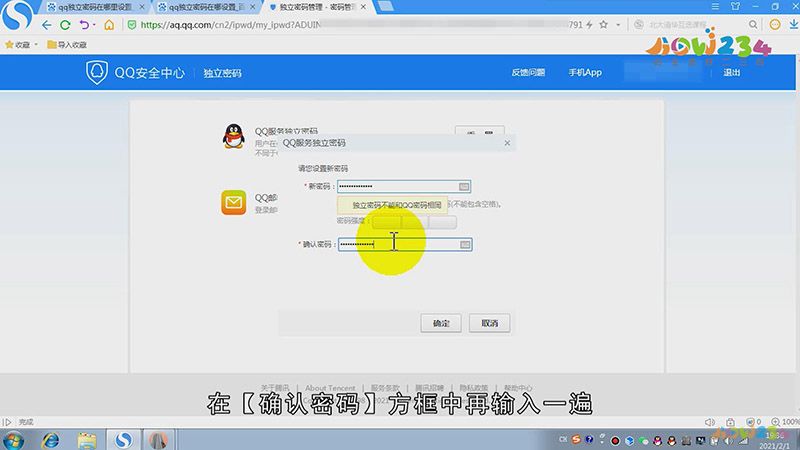Click the browser search box

point(694,24)
